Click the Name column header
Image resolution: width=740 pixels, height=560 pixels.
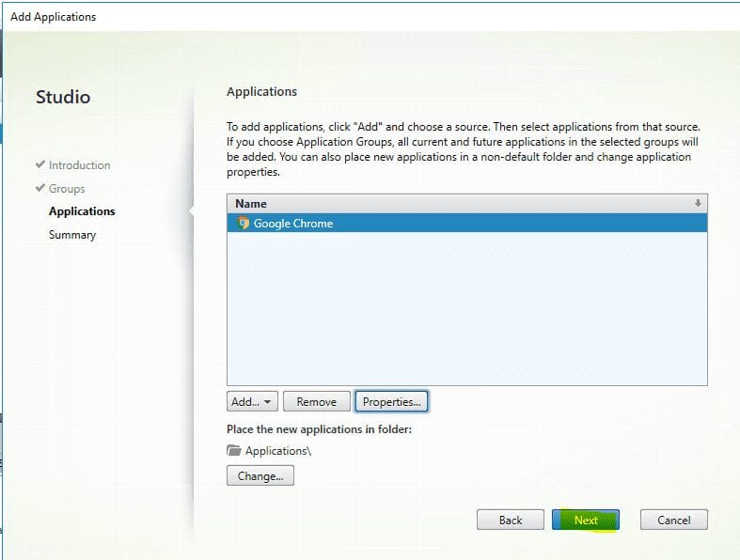467,203
